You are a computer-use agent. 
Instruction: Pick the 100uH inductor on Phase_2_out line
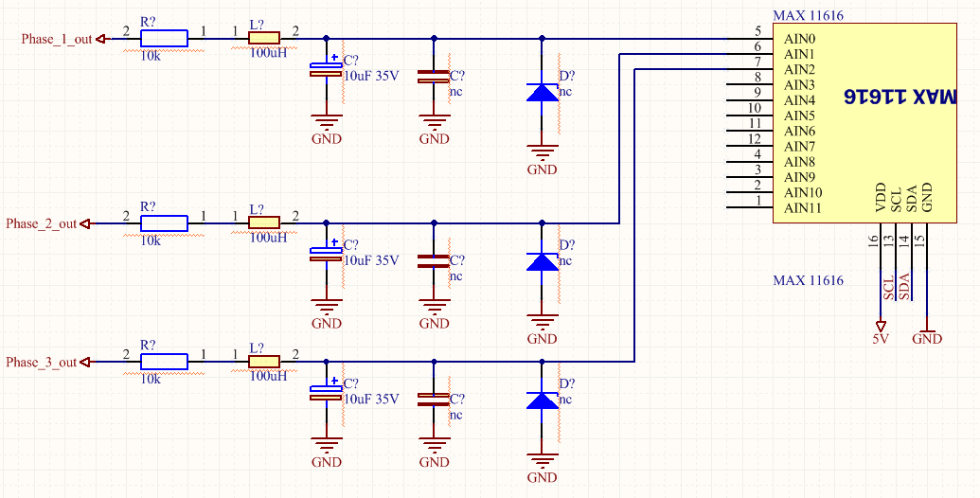(x=264, y=223)
